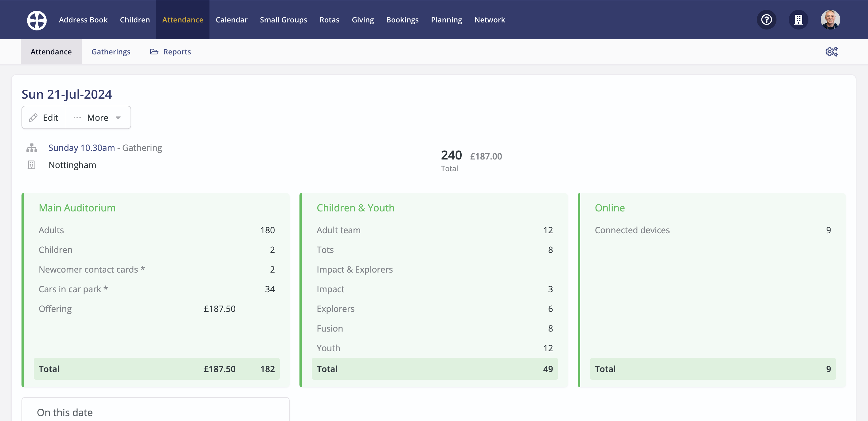
Task: Open the Calendar module
Action: (232, 20)
